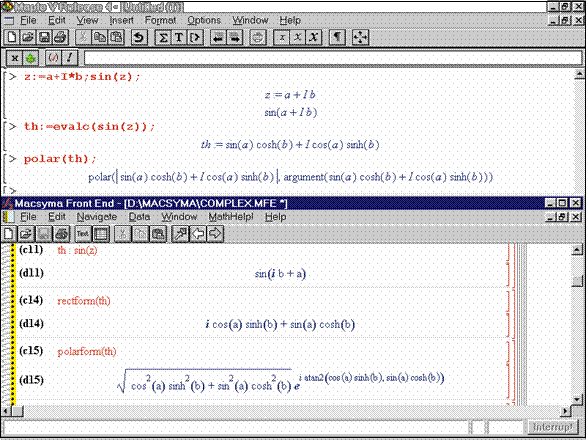The image size is (586, 440).
Task: Click the Cut scissors icon in Macsyma toolbar
Action: [122, 234]
